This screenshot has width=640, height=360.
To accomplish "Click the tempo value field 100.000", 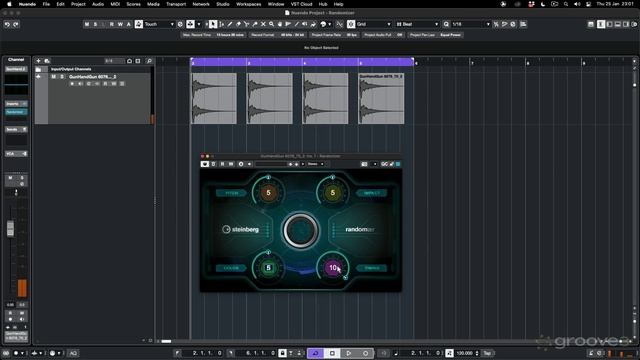I will 464,353.
